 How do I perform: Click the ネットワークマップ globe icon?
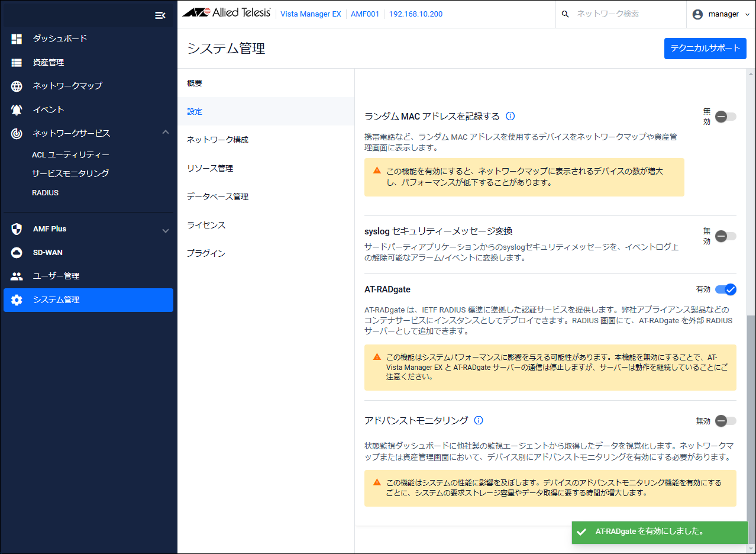point(17,86)
